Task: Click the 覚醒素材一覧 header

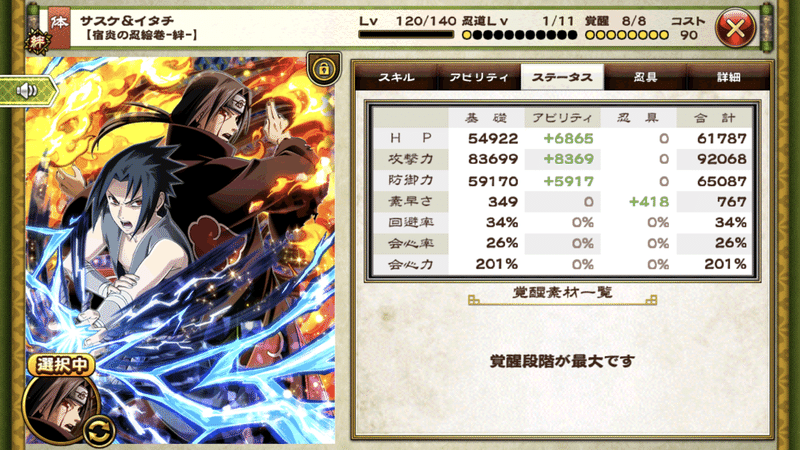Action: 562,293
